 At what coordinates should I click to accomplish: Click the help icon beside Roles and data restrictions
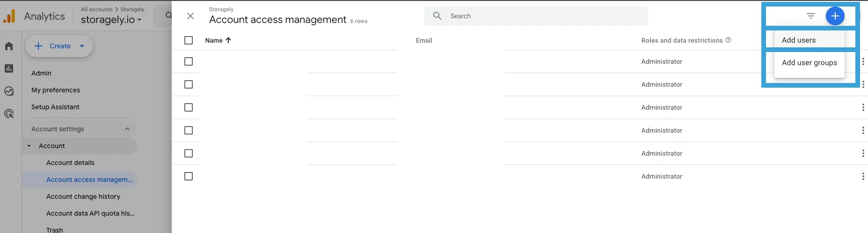(x=728, y=40)
